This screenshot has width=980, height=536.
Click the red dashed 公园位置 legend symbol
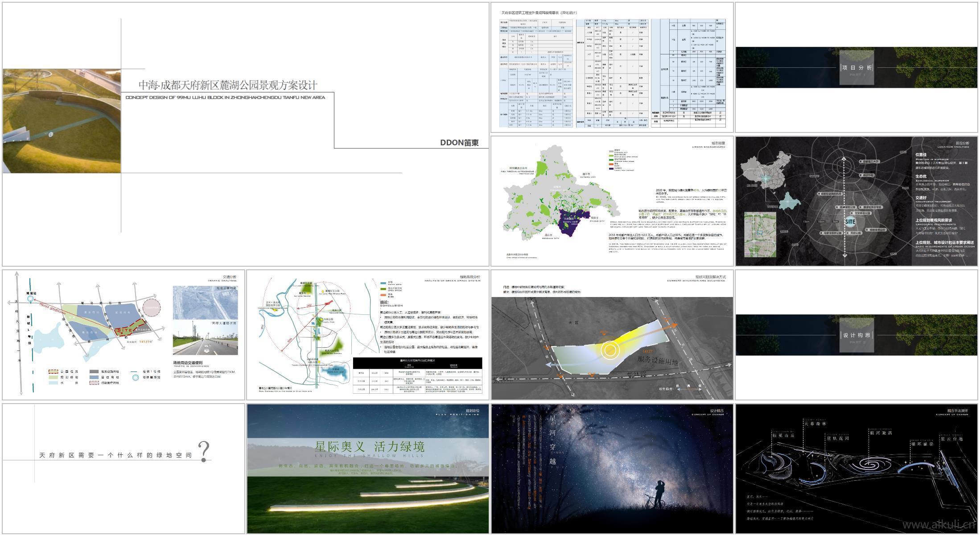tap(53, 371)
